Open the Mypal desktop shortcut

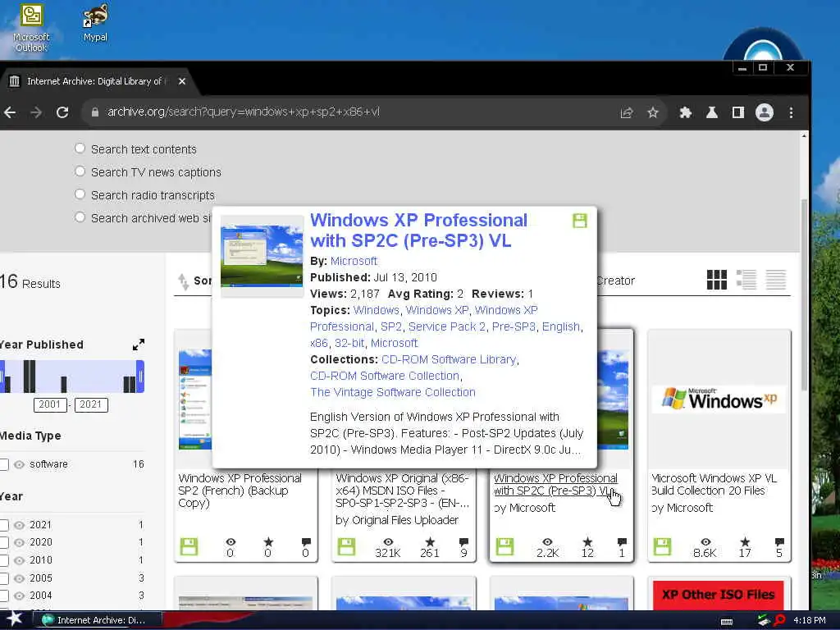pos(95,22)
